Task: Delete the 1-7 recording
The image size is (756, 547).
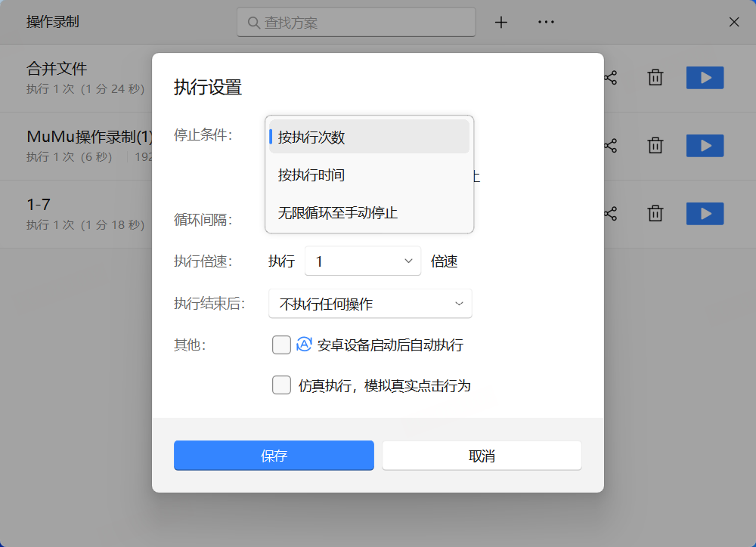Action: click(x=655, y=214)
